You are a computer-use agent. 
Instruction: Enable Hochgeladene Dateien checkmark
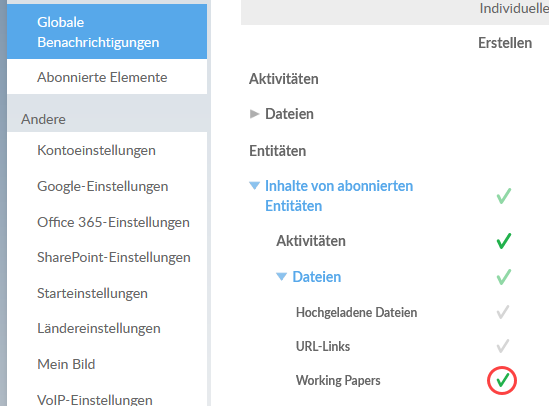[503, 312]
